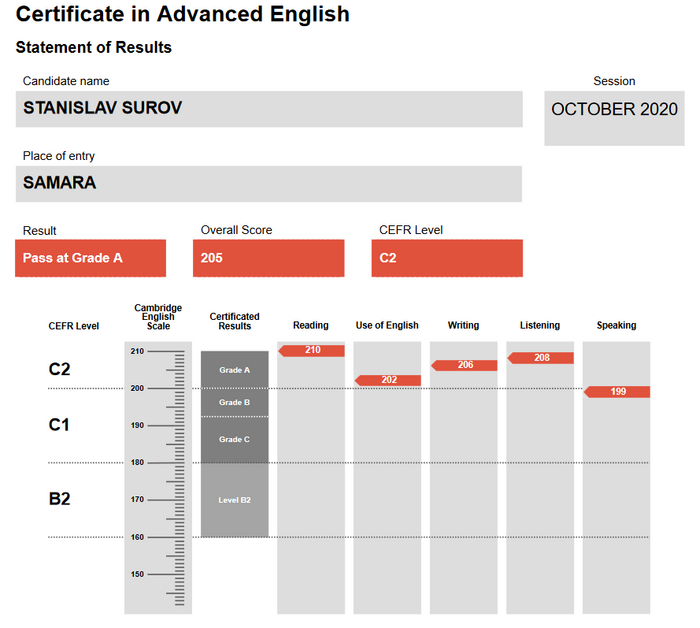Click the Speaking column header
The height and width of the screenshot is (628, 700).
[616, 325]
